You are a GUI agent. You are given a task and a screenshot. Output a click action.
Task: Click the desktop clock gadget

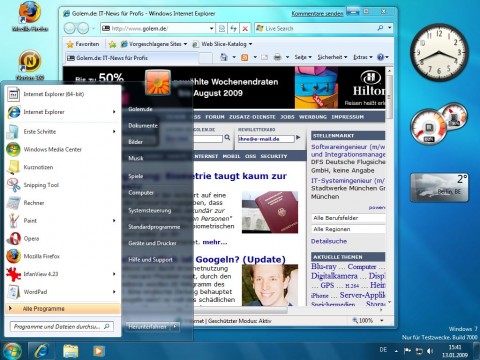[439, 52]
